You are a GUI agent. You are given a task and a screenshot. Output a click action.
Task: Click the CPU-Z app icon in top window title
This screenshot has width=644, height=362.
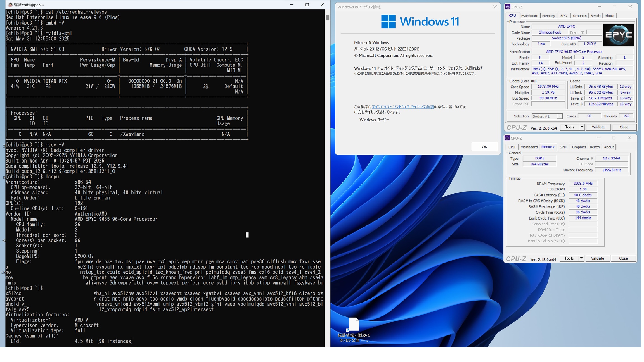(x=508, y=7)
